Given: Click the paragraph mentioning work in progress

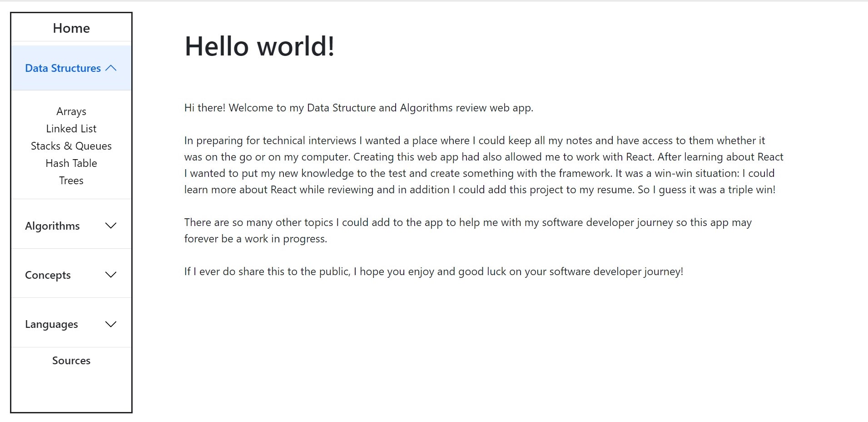Looking at the screenshot, I should [467, 231].
